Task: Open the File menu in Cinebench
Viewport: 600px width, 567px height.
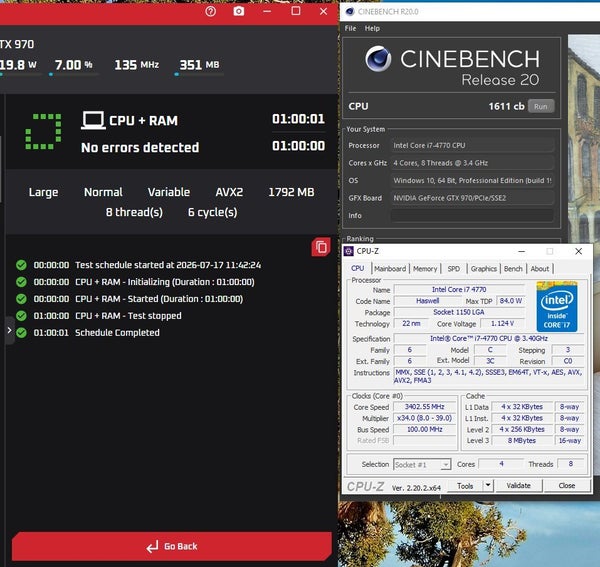Action: 350,28
